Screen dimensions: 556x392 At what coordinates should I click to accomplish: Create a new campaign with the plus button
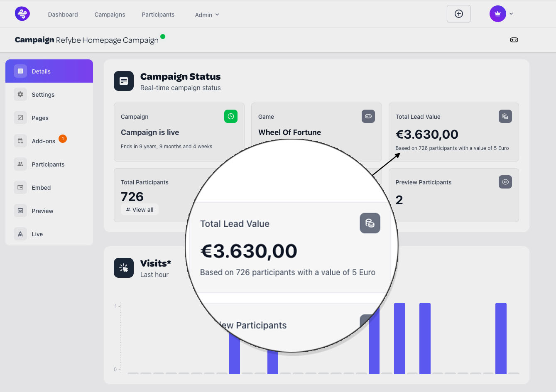pyautogui.click(x=458, y=13)
